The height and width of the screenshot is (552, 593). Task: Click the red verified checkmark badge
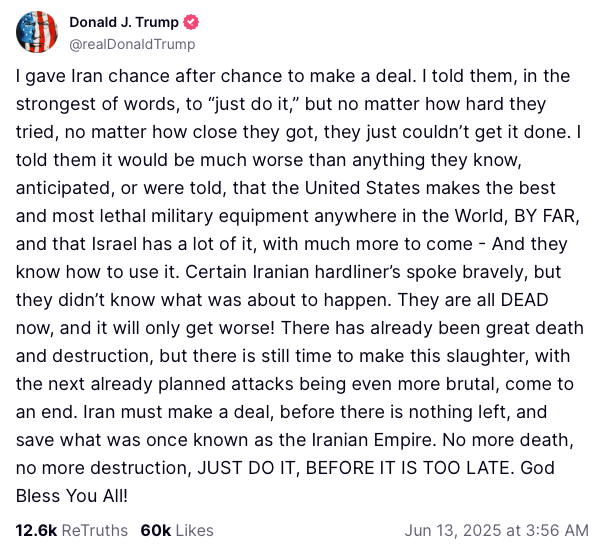(191, 22)
